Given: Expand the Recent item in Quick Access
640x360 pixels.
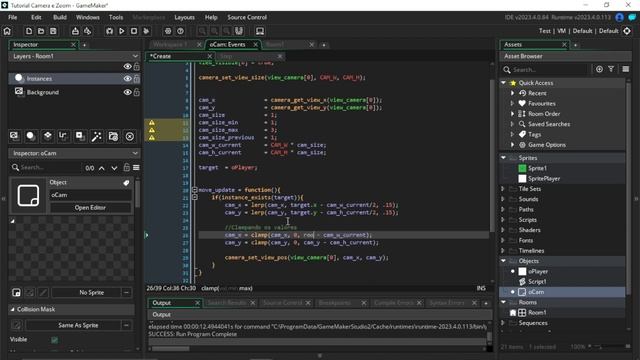Looking at the screenshot, I should pyautogui.click(x=513, y=93).
